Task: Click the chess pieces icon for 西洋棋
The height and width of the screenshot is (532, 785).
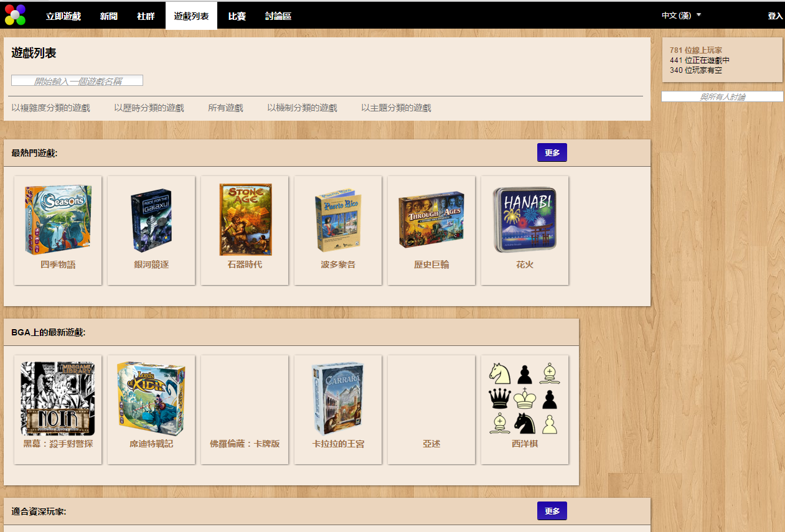Action: coord(525,399)
